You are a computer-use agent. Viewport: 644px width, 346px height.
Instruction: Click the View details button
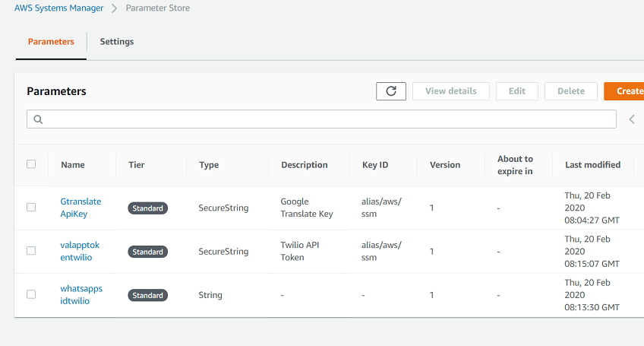coord(451,91)
